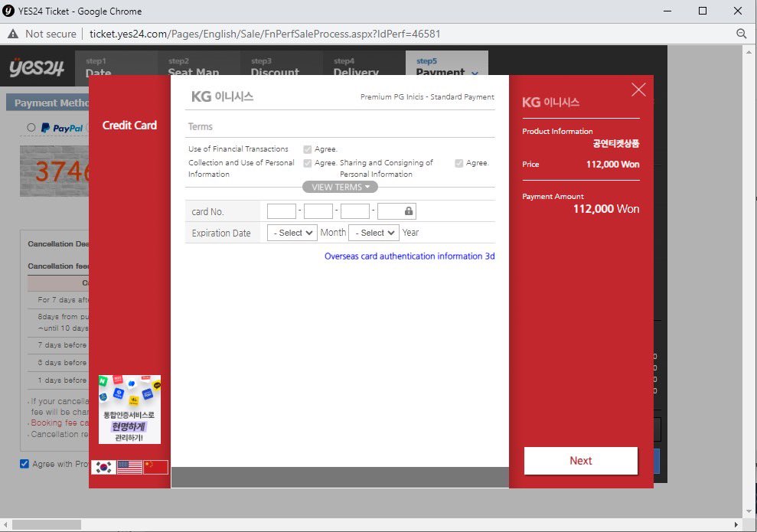The image size is (757, 532).
Task: Open Overseas card authentication information 3d link
Action: (409, 256)
